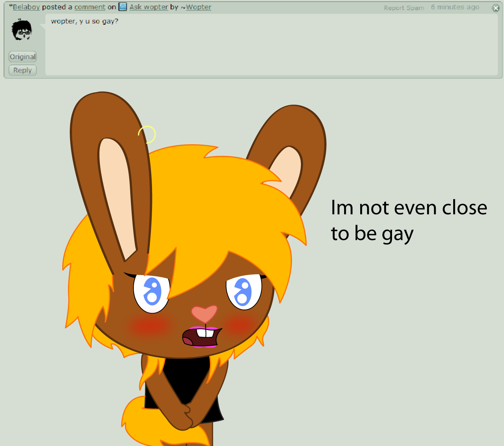Viewport: 504px width, 446px height.
Task: Click Report Spam
Action: 404,8
